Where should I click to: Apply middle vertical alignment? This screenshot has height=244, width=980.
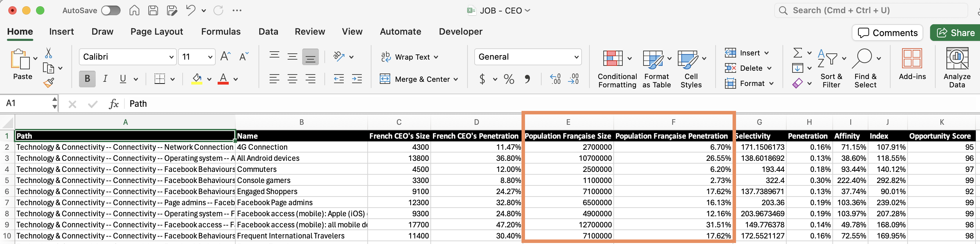292,57
